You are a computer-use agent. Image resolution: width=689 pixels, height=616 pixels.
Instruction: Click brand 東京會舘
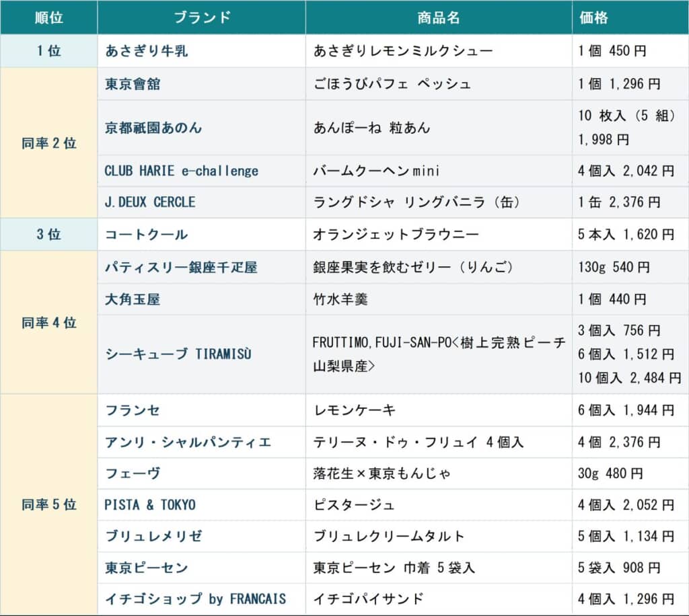pos(133,84)
